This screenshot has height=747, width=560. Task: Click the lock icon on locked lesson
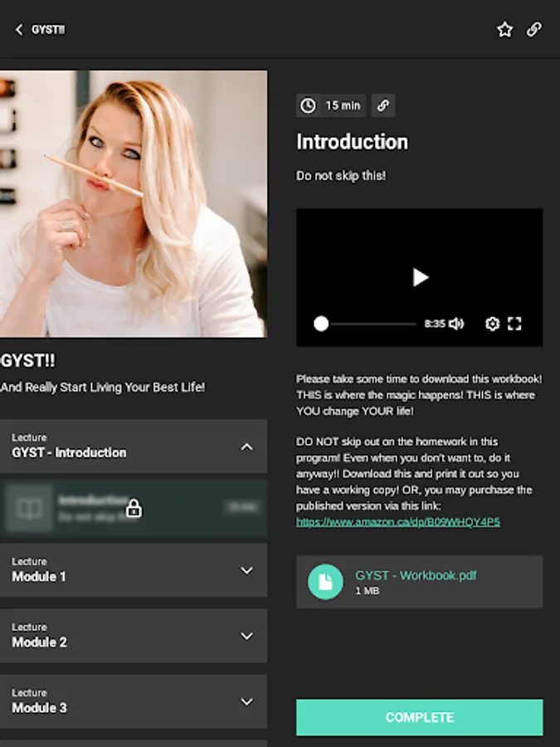pos(134,508)
